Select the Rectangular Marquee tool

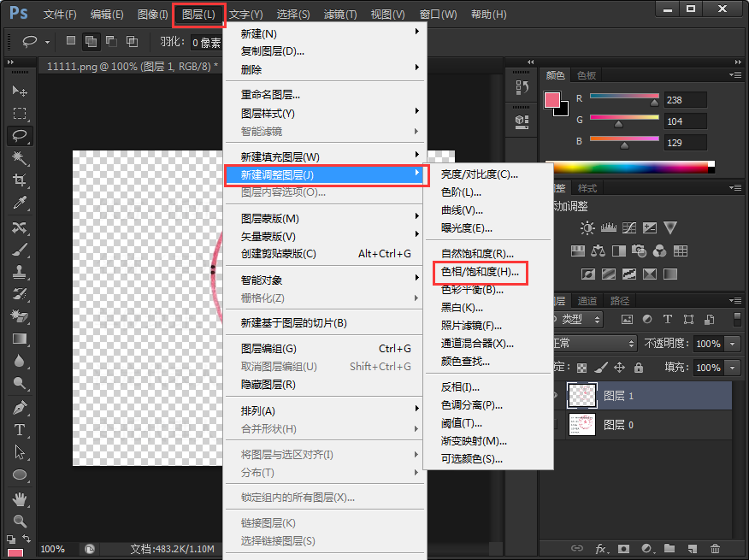[x=20, y=113]
